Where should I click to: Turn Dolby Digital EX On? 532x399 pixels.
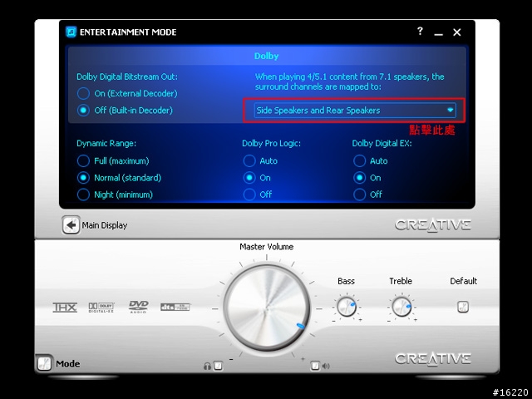360,178
